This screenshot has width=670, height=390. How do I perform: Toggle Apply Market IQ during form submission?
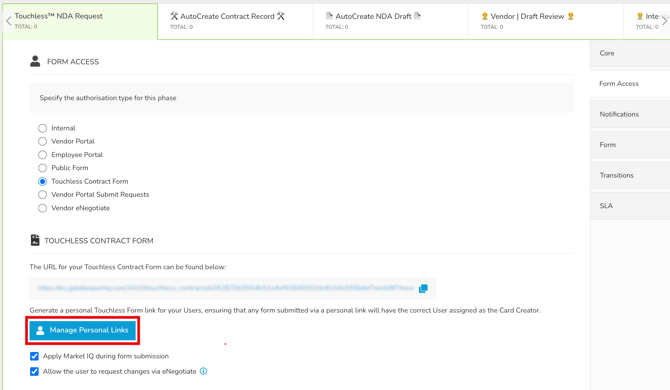point(34,356)
